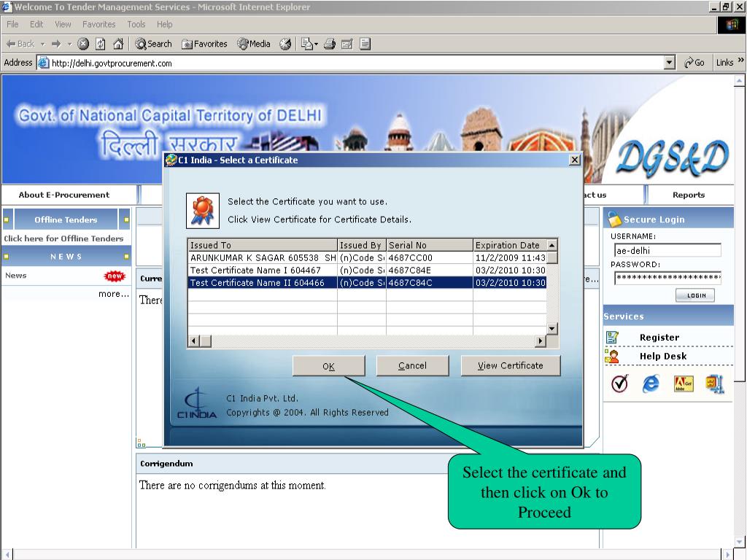Click the Edit page toolbar icon
Viewport: 747px width, 560px height.
[x=347, y=44]
